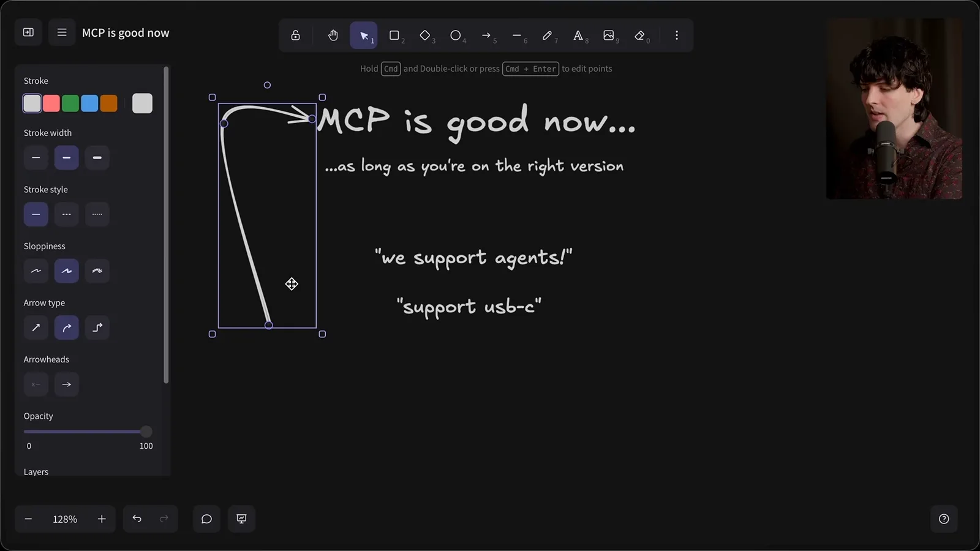This screenshot has height=551, width=980.
Task: Pick red stroke color swatch
Action: pyautogui.click(x=51, y=103)
